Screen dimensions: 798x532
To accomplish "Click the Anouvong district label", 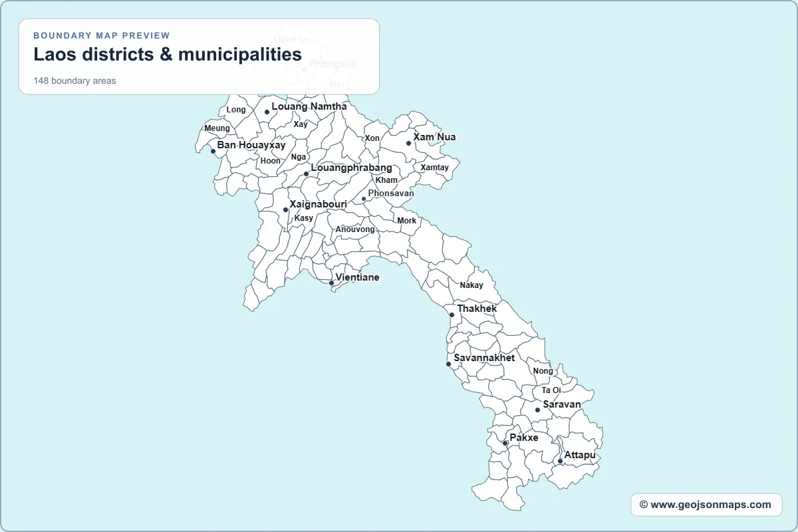I will [x=355, y=229].
